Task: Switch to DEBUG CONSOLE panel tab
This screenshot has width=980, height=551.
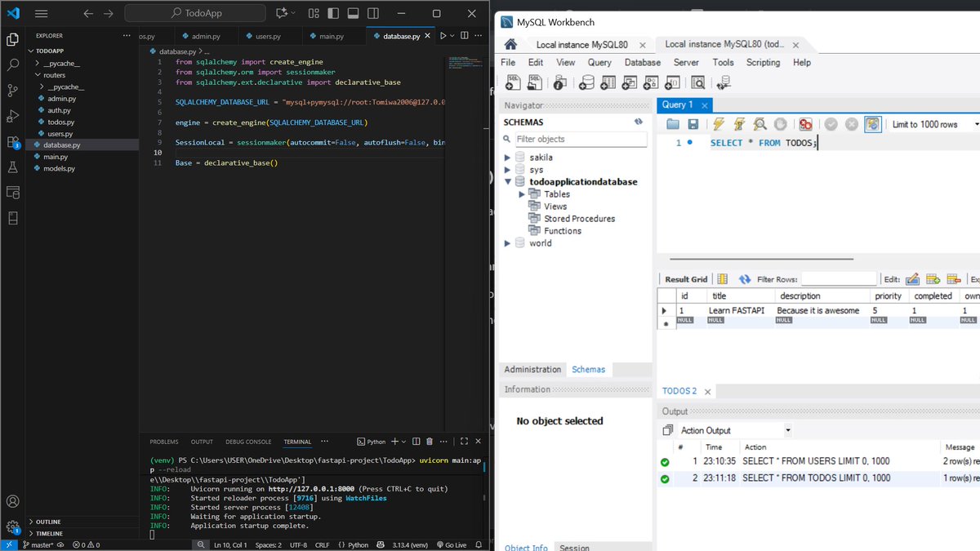Action: point(248,442)
